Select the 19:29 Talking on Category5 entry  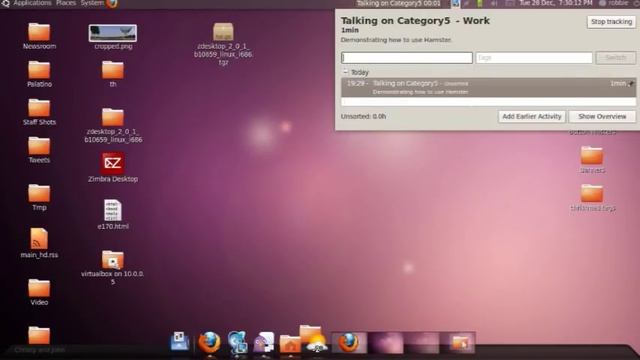(489, 87)
